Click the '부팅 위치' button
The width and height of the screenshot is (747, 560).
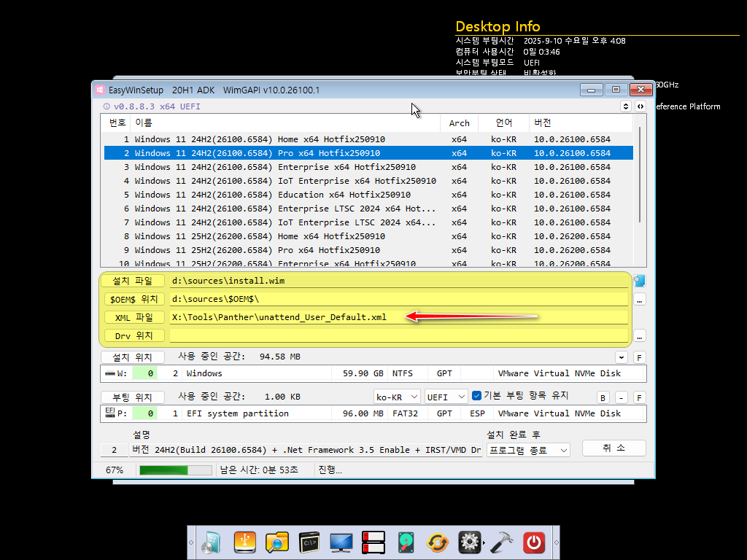[x=133, y=397]
